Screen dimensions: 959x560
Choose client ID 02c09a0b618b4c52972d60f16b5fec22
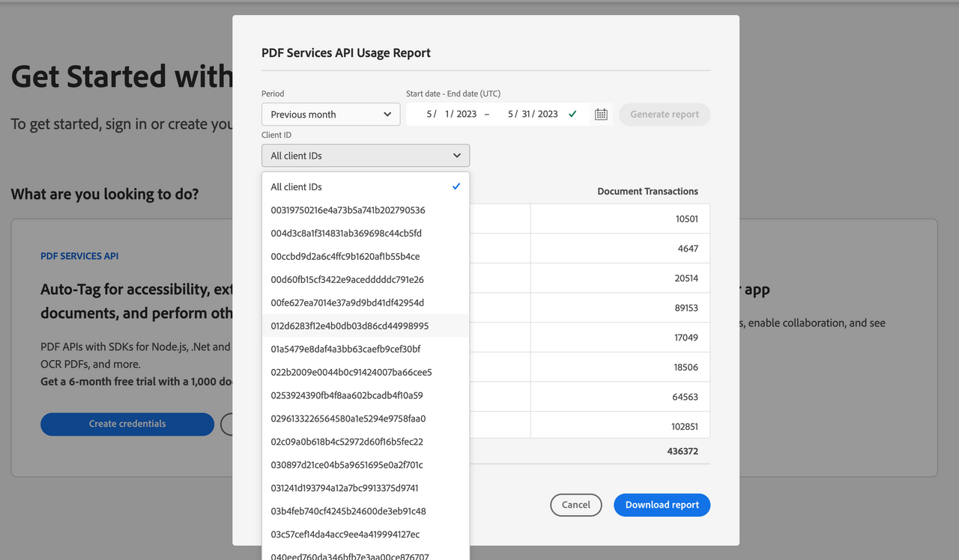pyautogui.click(x=366, y=442)
